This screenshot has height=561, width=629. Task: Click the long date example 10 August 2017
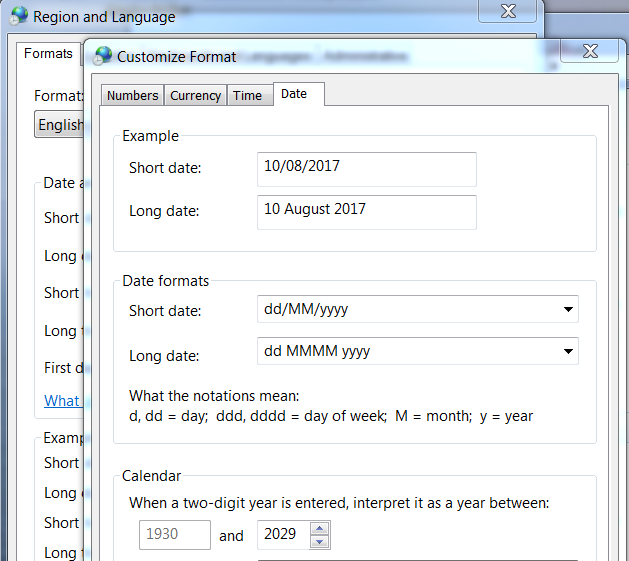367,212
